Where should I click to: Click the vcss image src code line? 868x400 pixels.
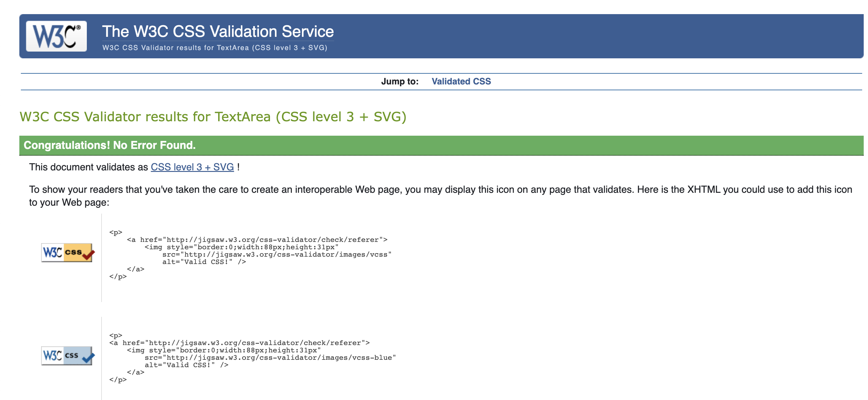(277, 254)
